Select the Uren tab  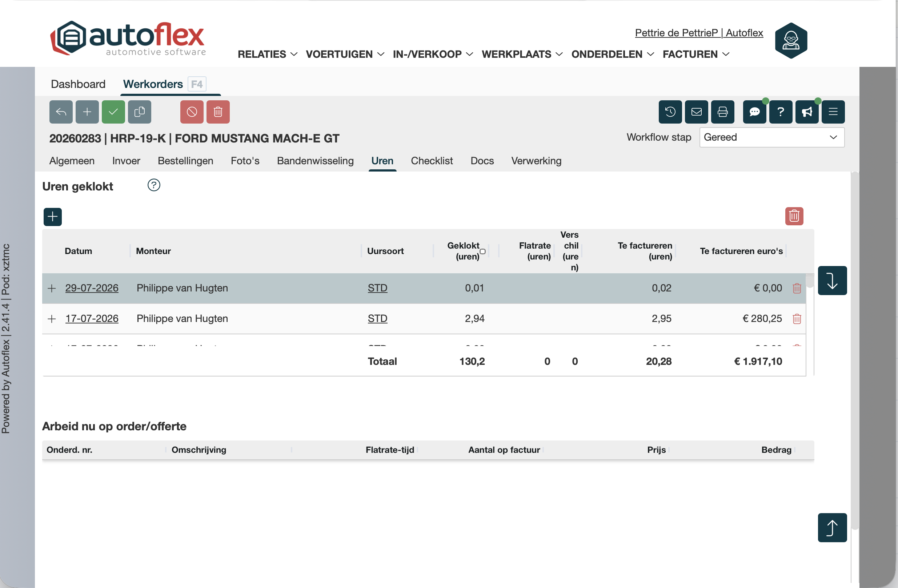tap(382, 161)
